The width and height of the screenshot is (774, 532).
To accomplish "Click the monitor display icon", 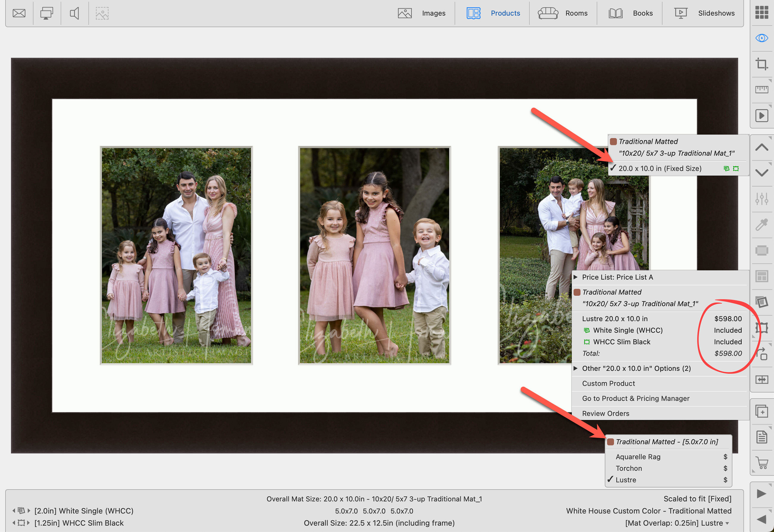I will coord(47,13).
